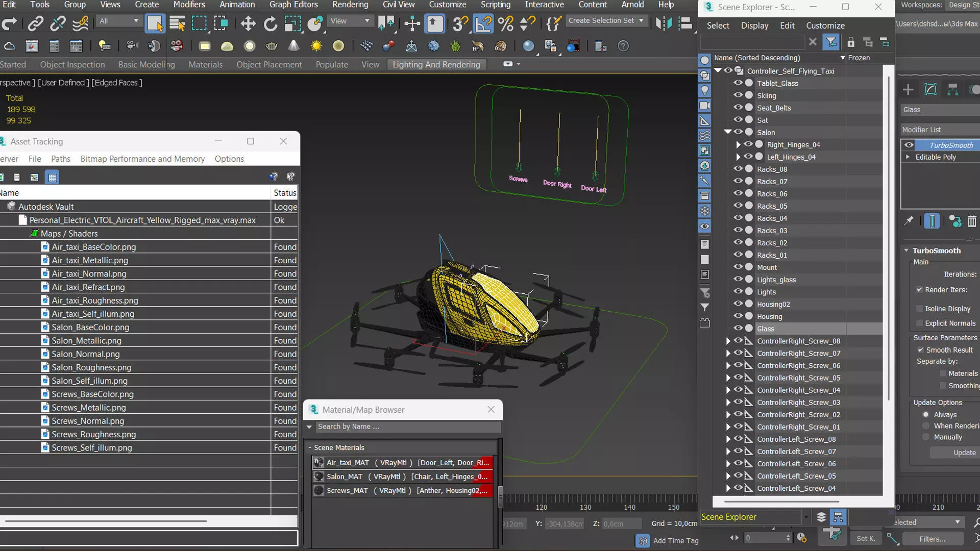Toggle Percent Snap icon
Viewport: 980px width, 551px height.
pos(505,23)
